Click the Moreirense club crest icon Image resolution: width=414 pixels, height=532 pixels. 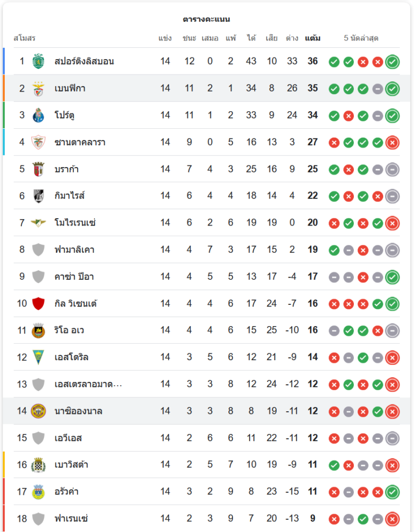(38, 223)
